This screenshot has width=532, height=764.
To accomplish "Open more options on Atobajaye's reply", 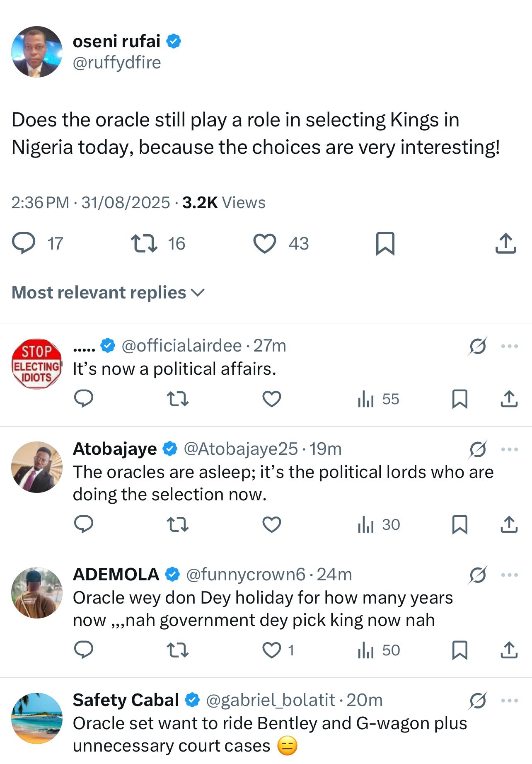I will [x=509, y=449].
